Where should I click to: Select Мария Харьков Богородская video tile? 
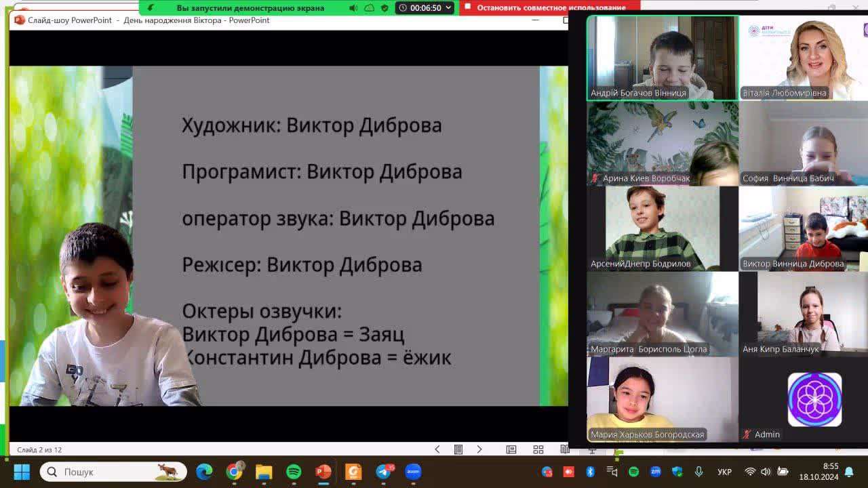coord(663,400)
